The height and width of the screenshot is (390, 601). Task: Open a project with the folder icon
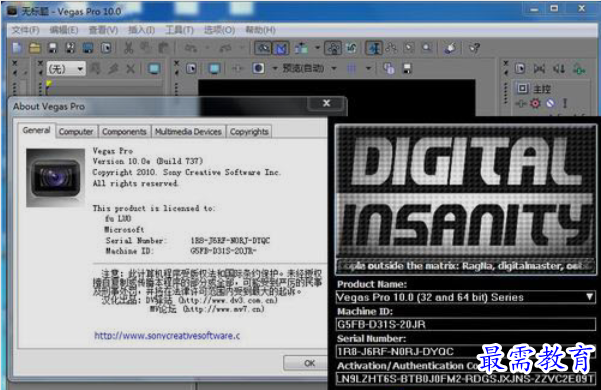pos(35,48)
